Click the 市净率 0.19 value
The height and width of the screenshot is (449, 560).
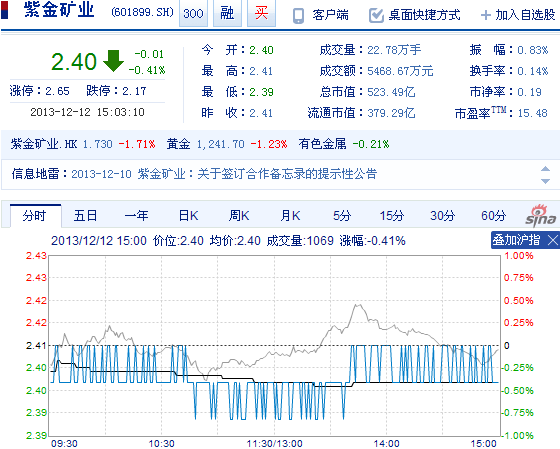pos(530,92)
